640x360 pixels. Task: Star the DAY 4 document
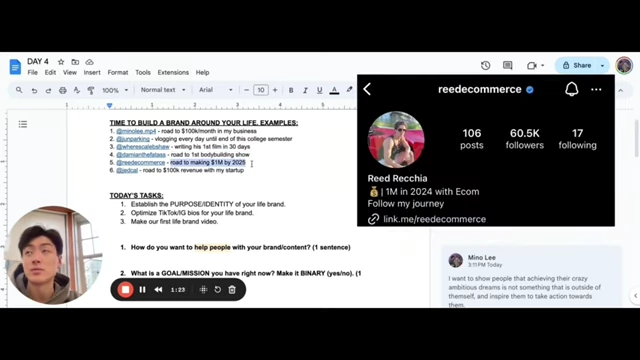click(61, 62)
